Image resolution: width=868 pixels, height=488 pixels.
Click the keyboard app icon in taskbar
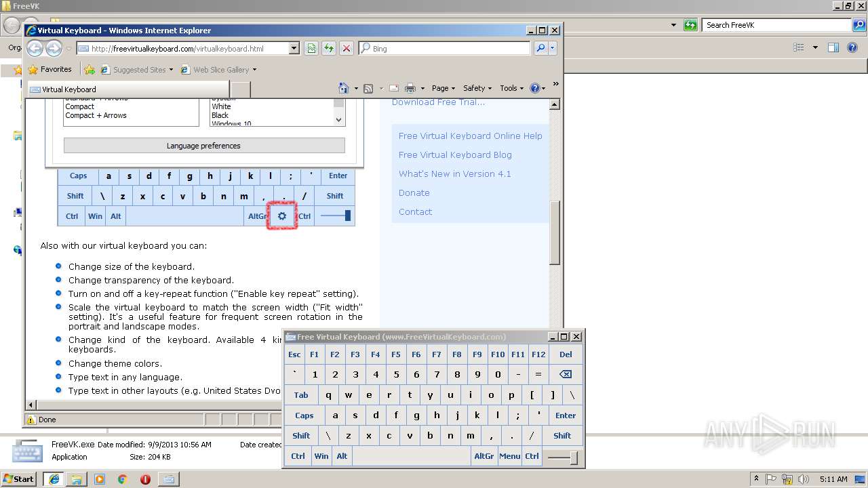(168, 479)
